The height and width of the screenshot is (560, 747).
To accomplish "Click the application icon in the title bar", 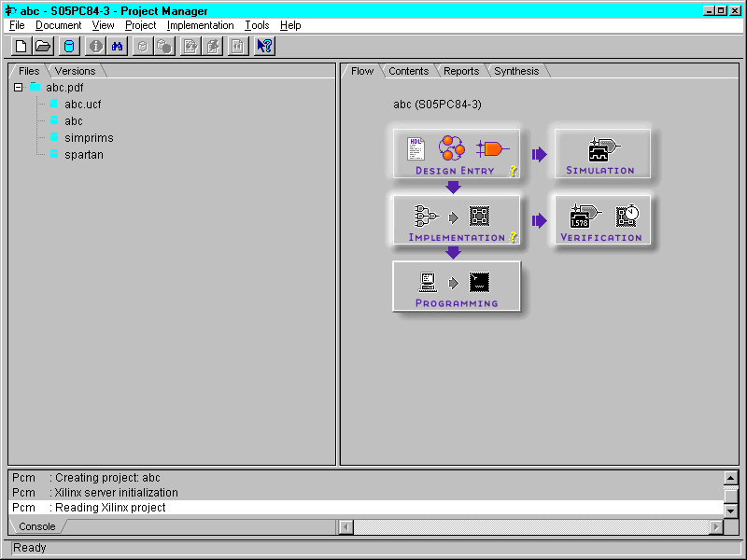I will point(10,10).
